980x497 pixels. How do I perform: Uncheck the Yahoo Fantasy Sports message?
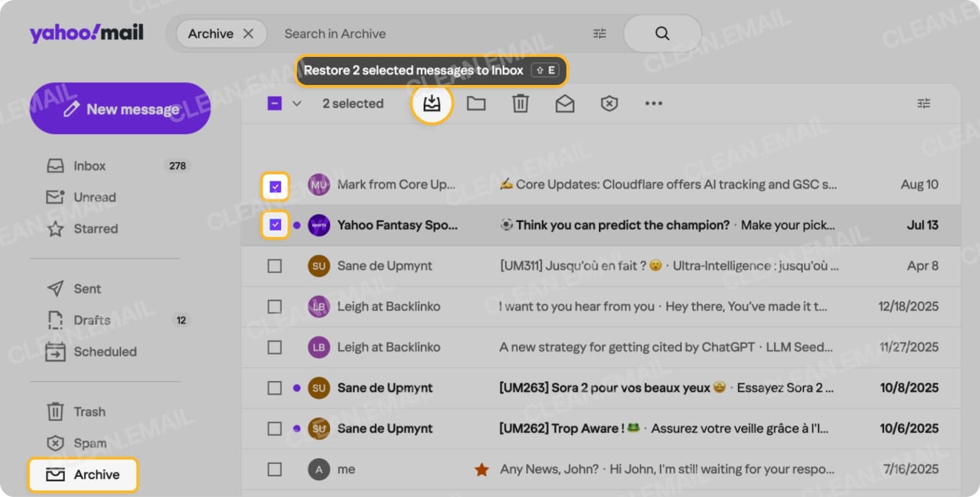(275, 225)
